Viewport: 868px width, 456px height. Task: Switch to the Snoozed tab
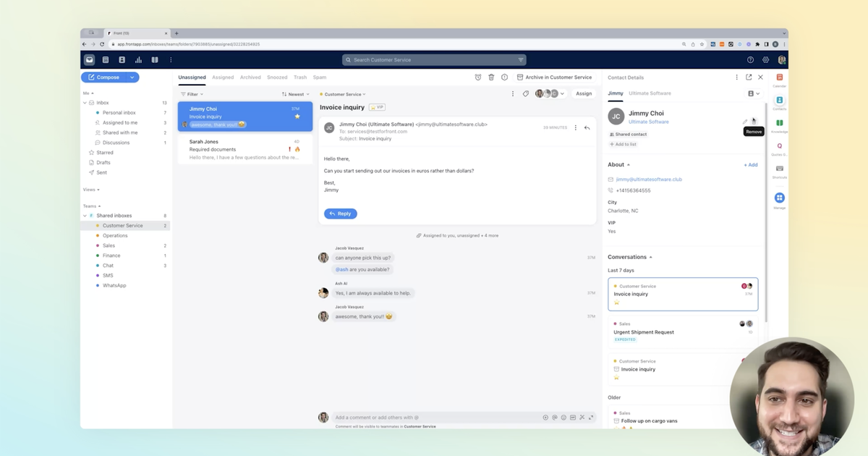point(277,77)
